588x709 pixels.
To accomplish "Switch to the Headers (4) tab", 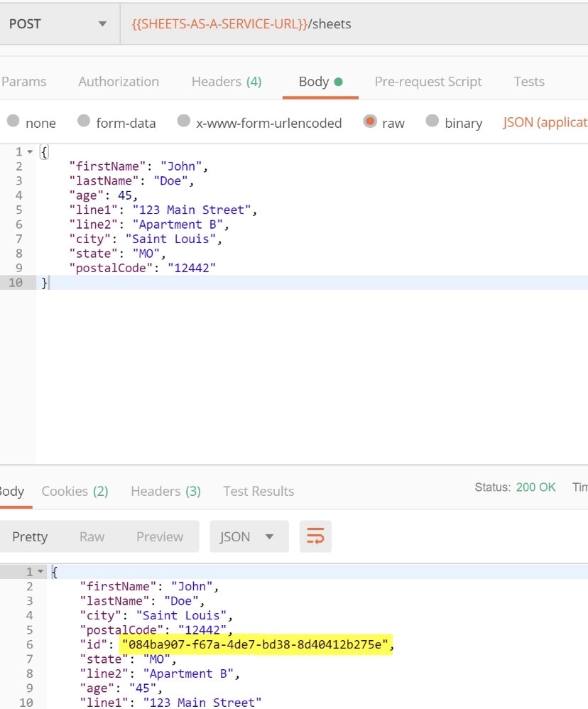I will 227,81.
